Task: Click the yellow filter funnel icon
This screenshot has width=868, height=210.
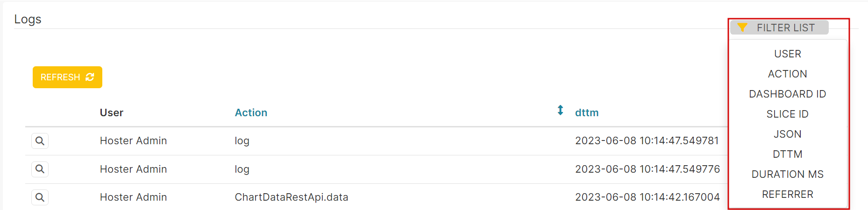Action: (x=742, y=28)
